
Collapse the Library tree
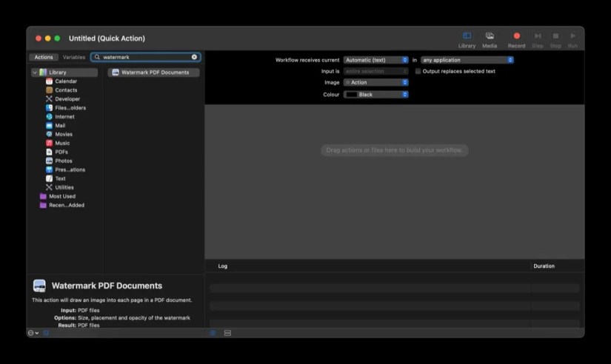coord(35,73)
